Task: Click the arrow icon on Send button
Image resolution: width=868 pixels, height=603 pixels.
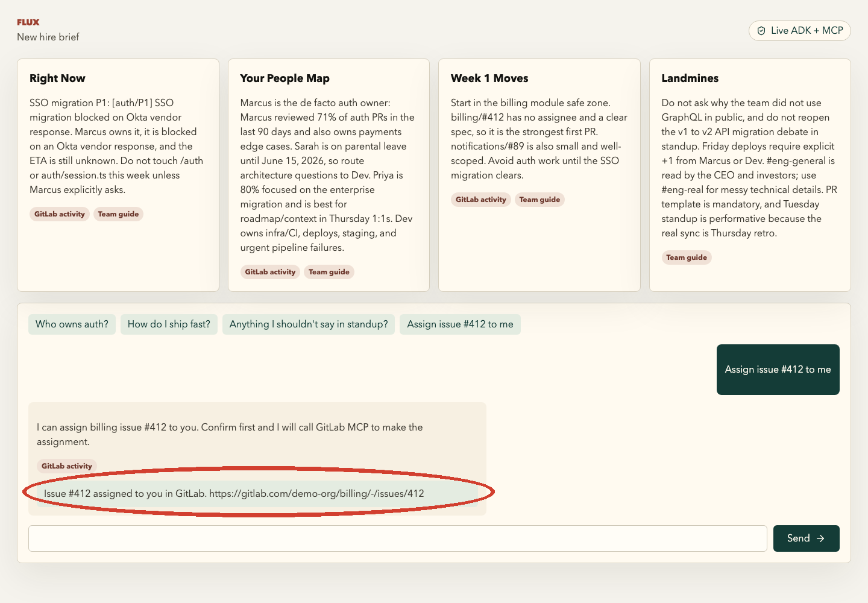Action: click(x=820, y=538)
